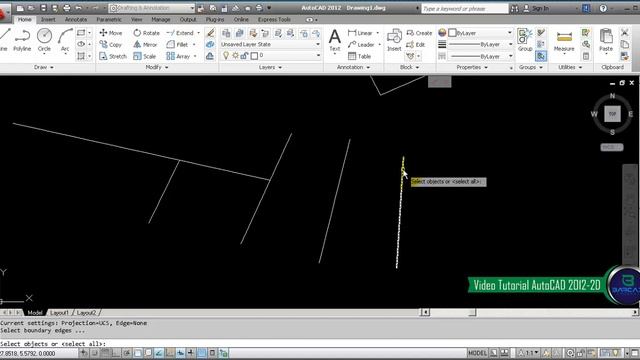
Task: Click the layer 0 color square swatch
Action: 254,56
